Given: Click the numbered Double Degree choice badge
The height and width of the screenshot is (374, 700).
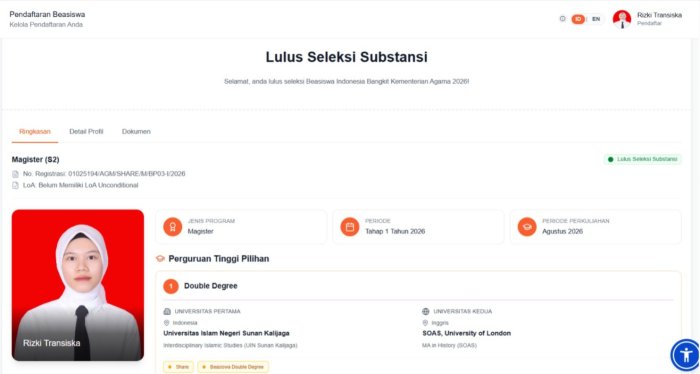Looking at the screenshot, I should point(171,286).
